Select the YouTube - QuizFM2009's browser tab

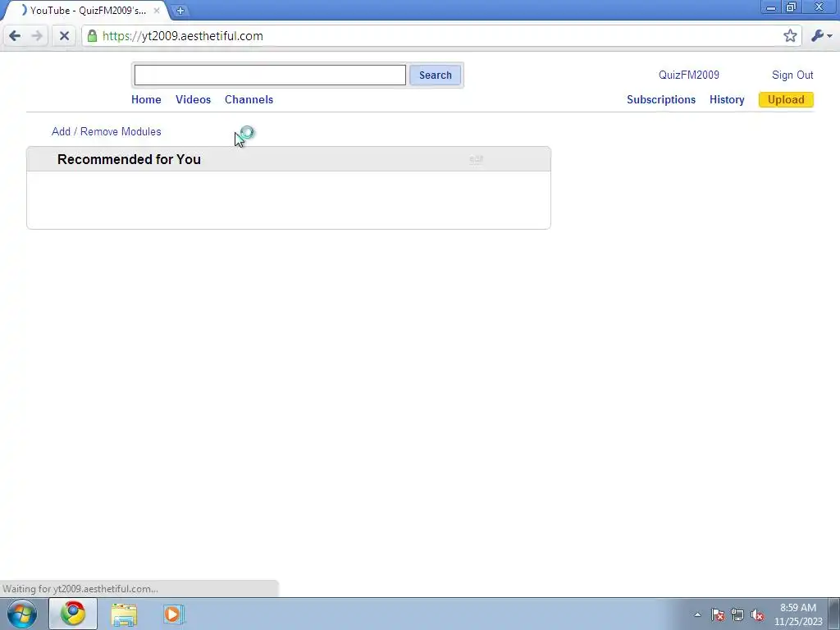(x=85, y=10)
